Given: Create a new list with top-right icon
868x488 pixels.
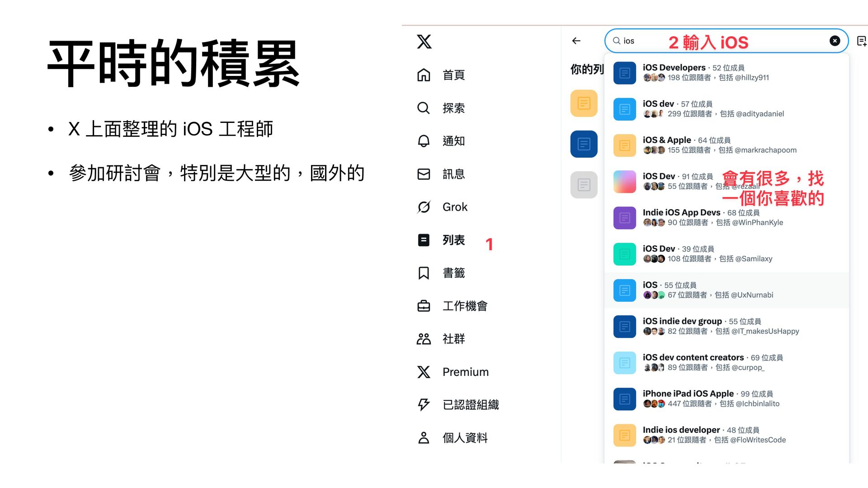Looking at the screenshot, I should (x=862, y=41).
